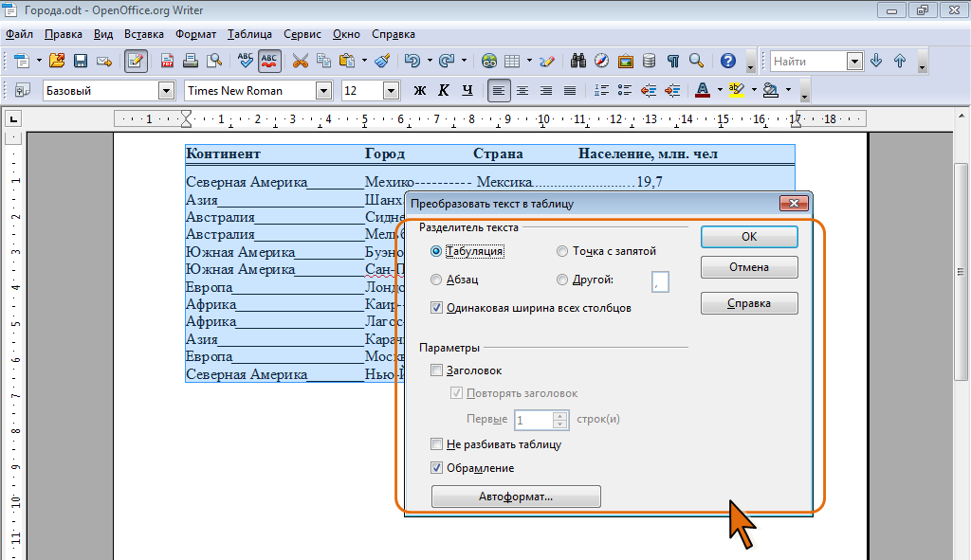The width and height of the screenshot is (971, 560).
Task: Open the Файл menu
Action: tap(19, 34)
